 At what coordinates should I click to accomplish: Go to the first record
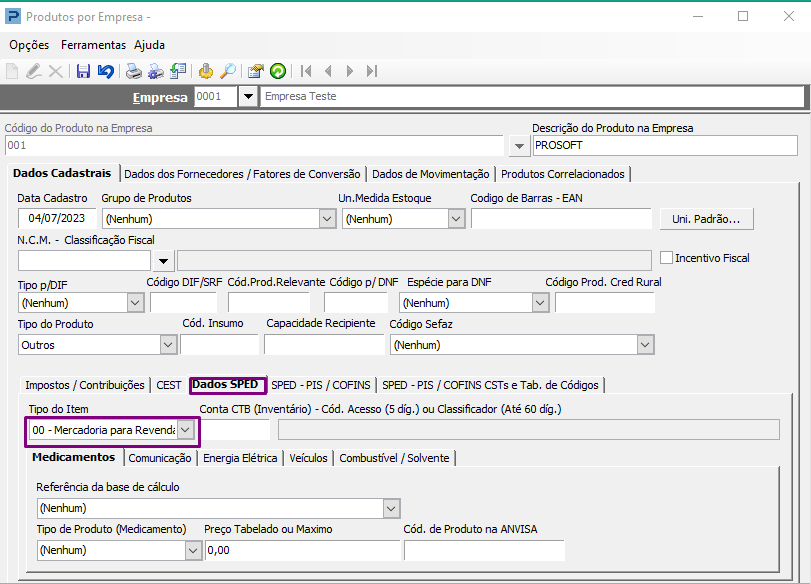[x=306, y=71]
